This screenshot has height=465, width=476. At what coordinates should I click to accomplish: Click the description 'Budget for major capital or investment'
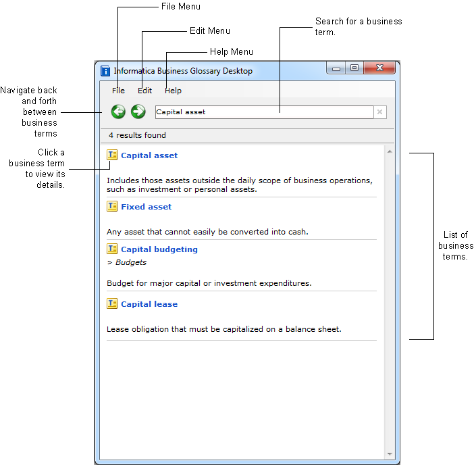[209, 283]
